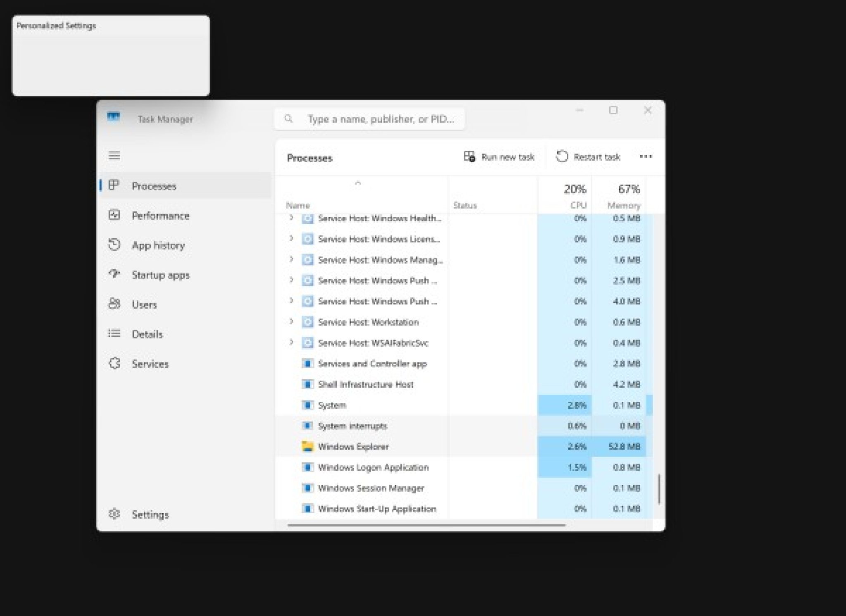
Task: Click the Users icon in the sidebar
Action: [114, 304]
